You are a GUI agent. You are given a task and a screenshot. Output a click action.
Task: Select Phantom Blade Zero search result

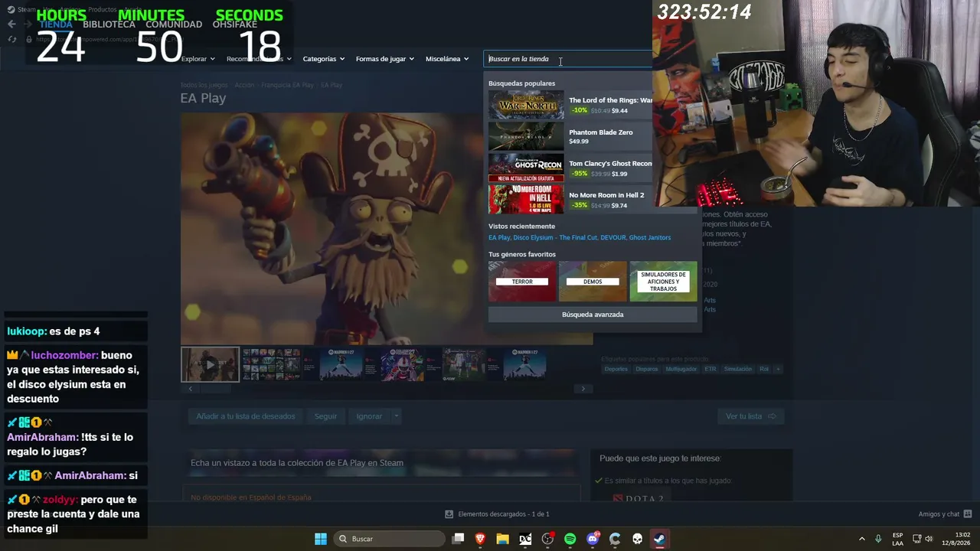[570, 136]
